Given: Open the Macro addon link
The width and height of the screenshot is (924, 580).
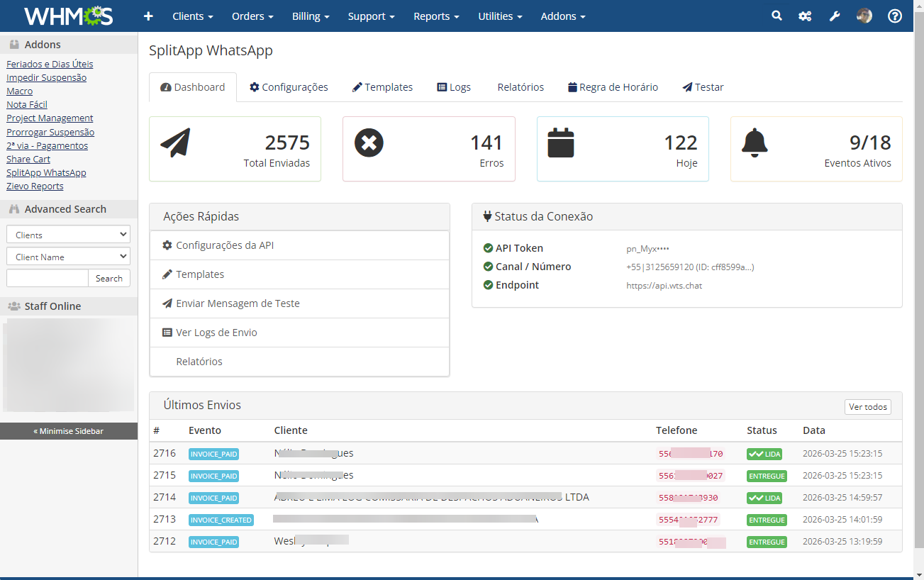Looking at the screenshot, I should [x=19, y=91].
